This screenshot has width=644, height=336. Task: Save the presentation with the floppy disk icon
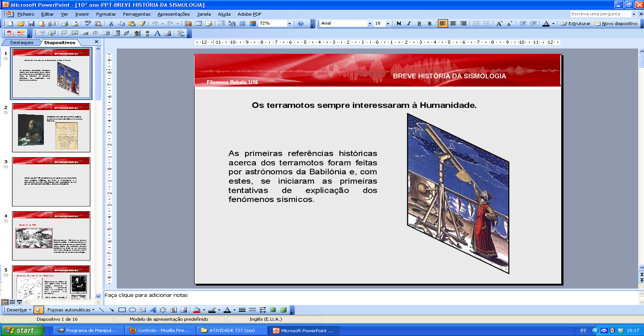(x=31, y=23)
